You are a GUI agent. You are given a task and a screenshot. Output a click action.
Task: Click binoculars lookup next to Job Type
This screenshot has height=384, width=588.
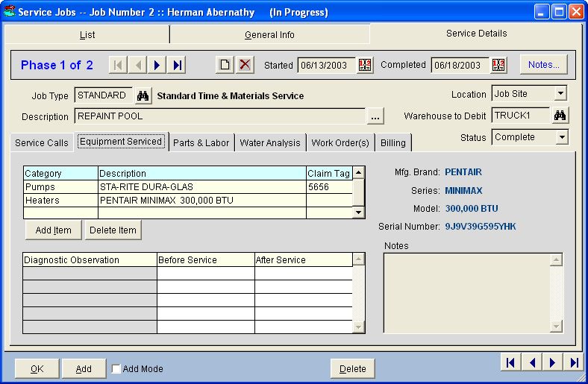click(x=143, y=95)
